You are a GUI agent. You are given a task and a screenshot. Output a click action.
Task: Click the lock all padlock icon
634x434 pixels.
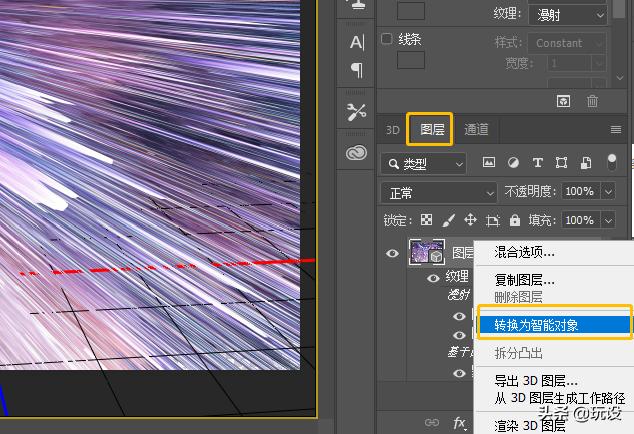(514, 220)
